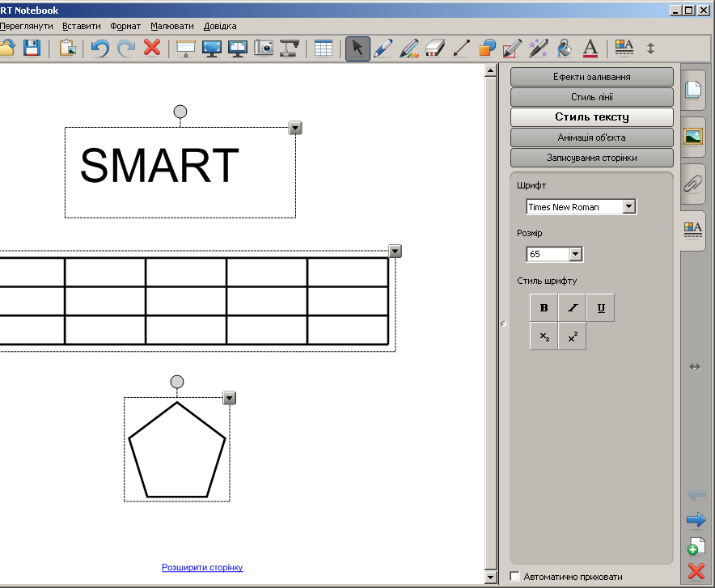Open the Записування сторінки section
Screen dimensions: 715x588
(592, 158)
